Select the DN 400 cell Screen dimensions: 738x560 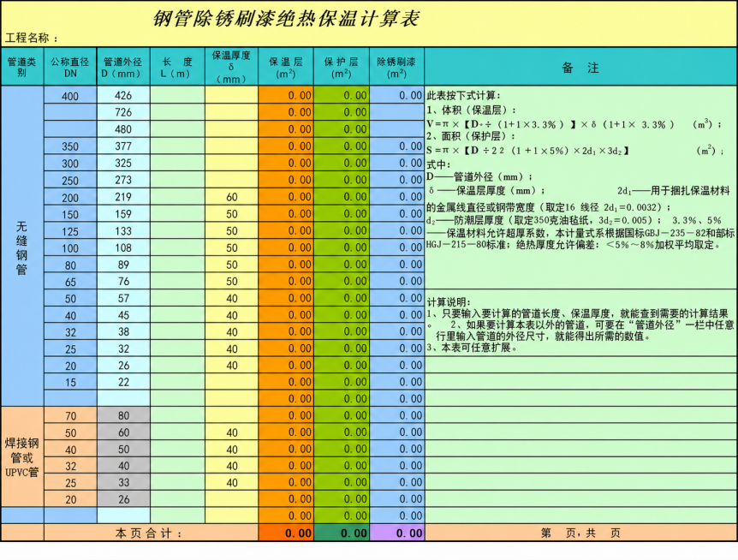pyautogui.click(x=70, y=96)
